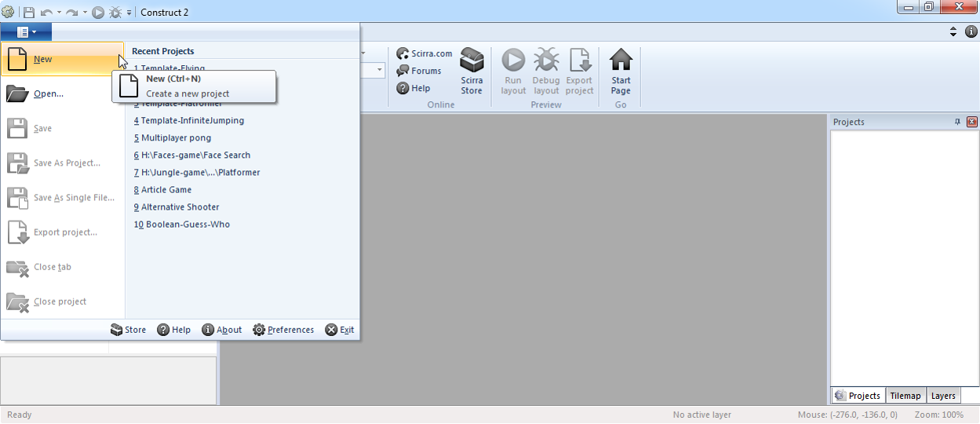980x424 pixels.
Task: Click the Help button in menu footer
Action: [x=173, y=330]
